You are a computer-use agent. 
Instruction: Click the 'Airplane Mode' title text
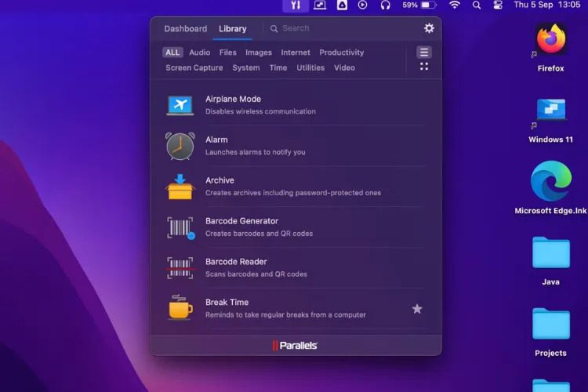click(233, 99)
